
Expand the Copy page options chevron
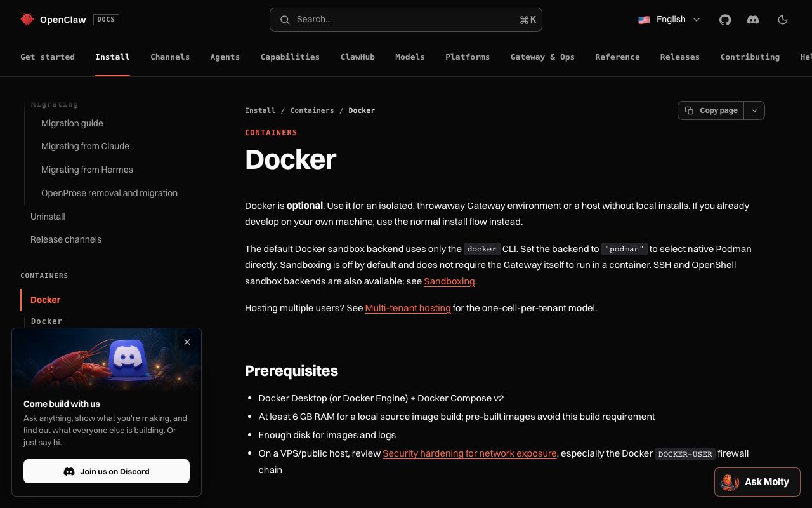(754, 110)
